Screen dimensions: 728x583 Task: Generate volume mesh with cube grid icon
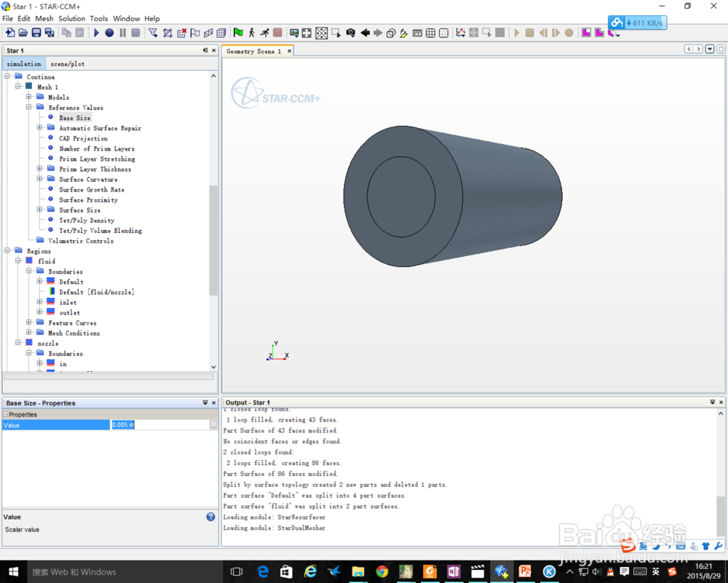(221, 33)
